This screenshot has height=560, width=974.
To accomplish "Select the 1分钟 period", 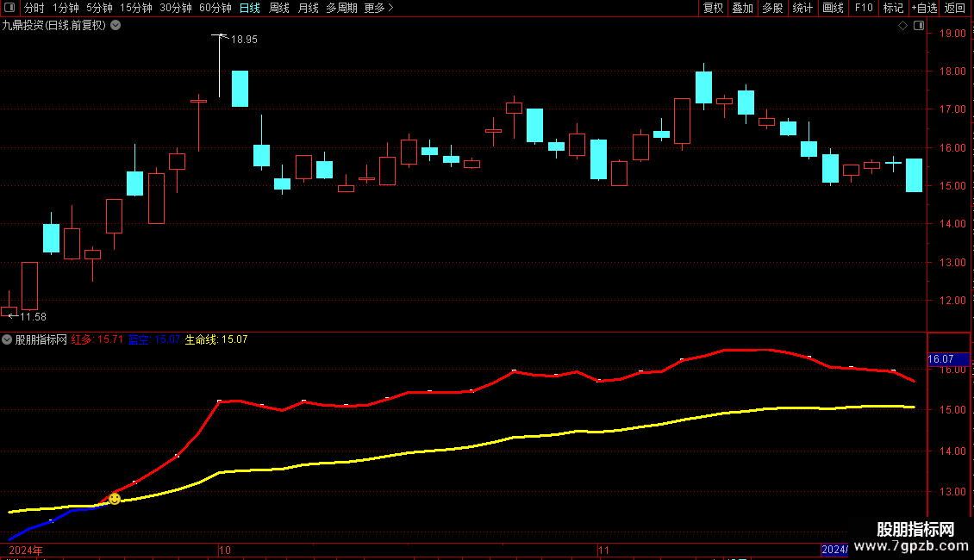I will tap(66, 8).
